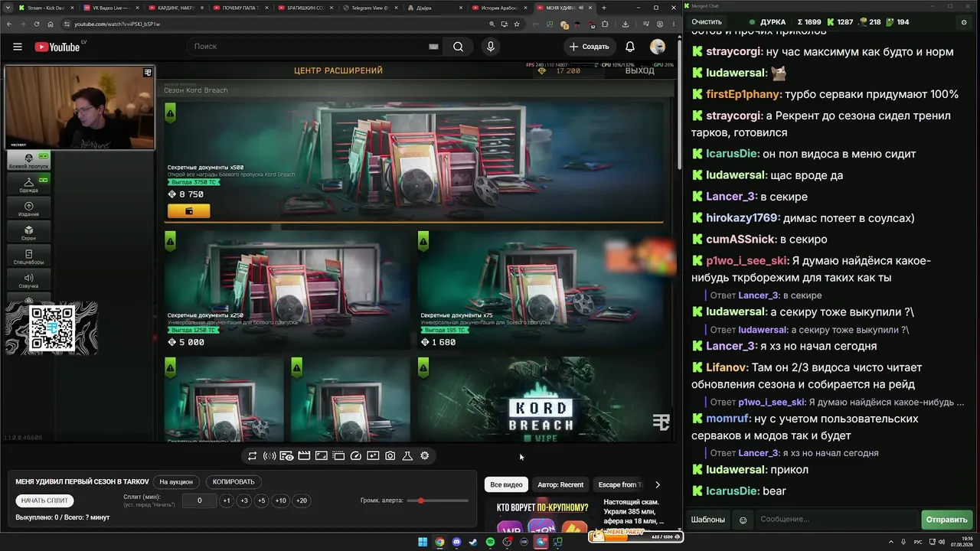Open the Озвучка category
980x551 pixels.
28,280
